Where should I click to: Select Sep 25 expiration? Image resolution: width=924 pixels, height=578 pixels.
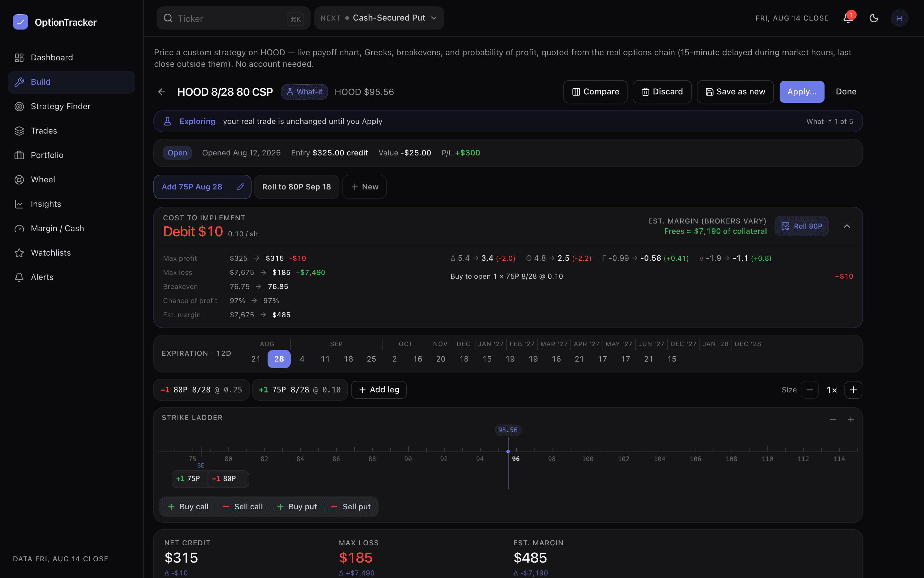click(x=372, y=359)
